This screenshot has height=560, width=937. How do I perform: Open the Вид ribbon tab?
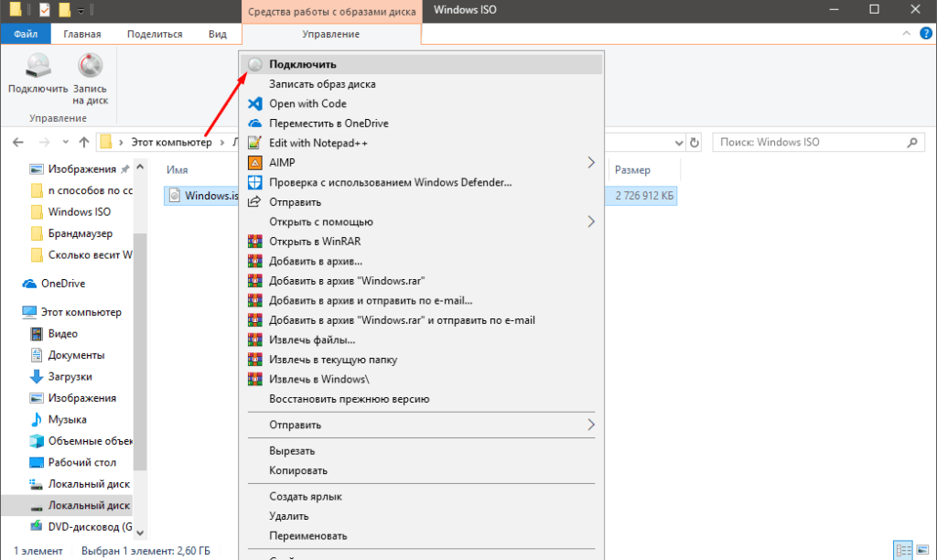coord(217,34)
